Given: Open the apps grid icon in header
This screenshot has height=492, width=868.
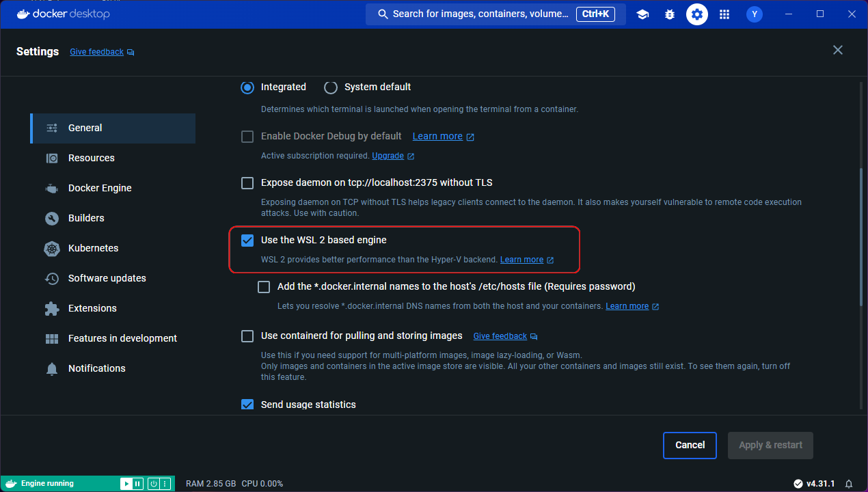Looking at the screenshot, I should (724, 14).
